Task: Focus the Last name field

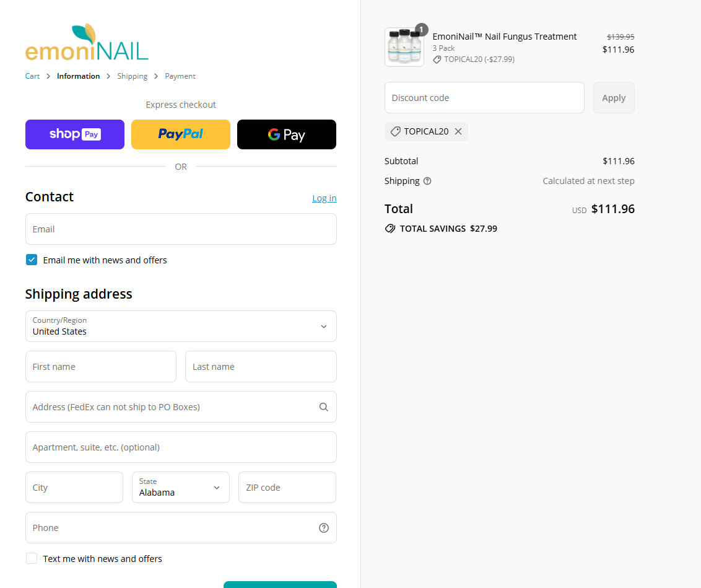Action: pyautogui.click(x=261, y=367)
